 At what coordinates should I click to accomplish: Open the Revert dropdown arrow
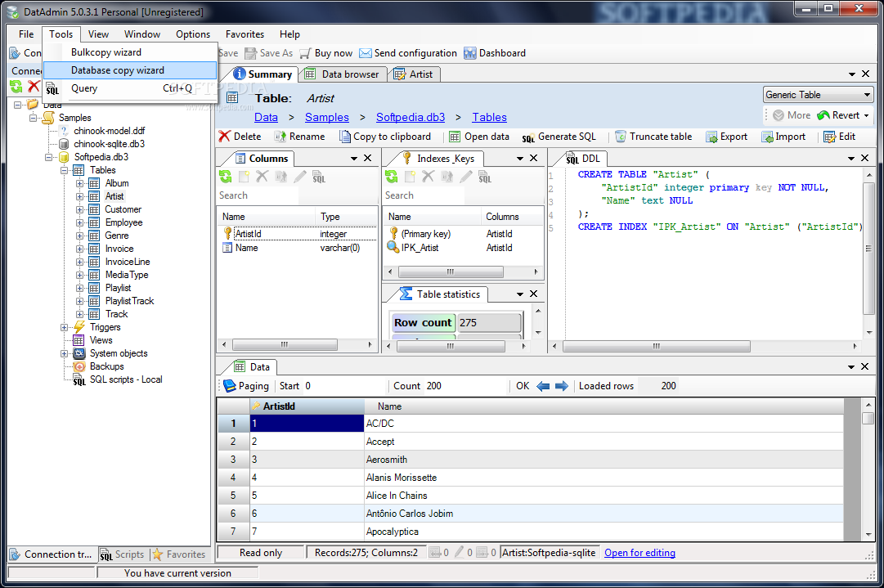866,115
